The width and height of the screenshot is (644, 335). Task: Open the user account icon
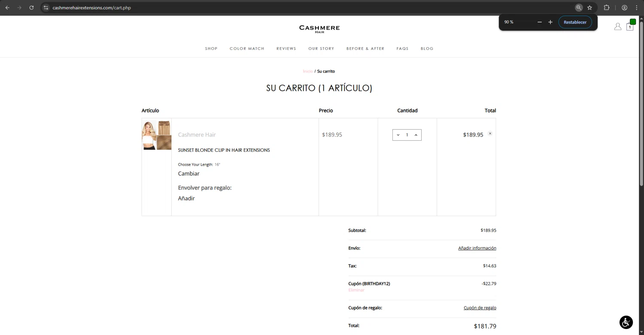618,27
